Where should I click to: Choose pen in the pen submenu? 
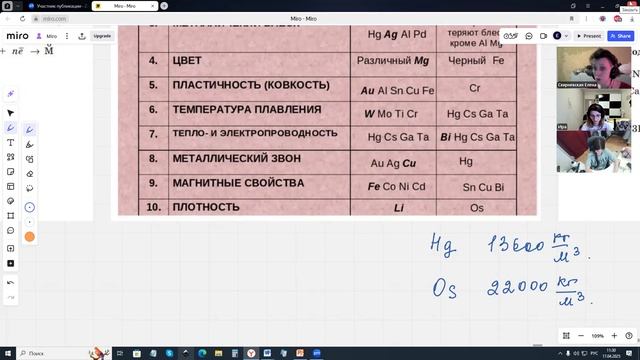pyautogui.click(x=29, y=129)
